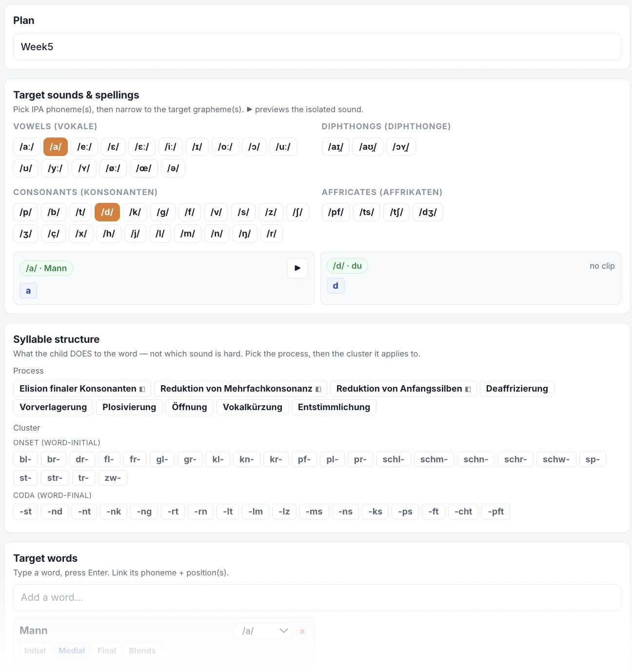Toggle the grapheme 'a' under /a/ · Mann

tap(28, 291)
